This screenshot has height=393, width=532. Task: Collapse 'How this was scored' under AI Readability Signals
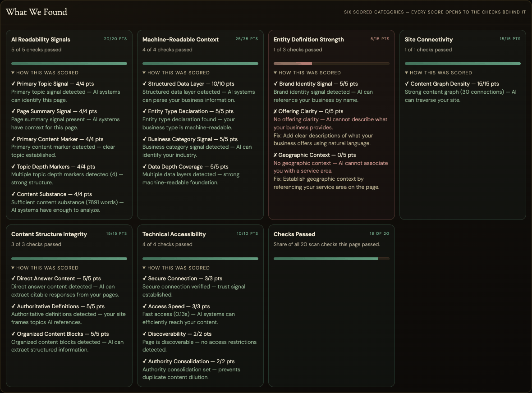pos(45,73)
